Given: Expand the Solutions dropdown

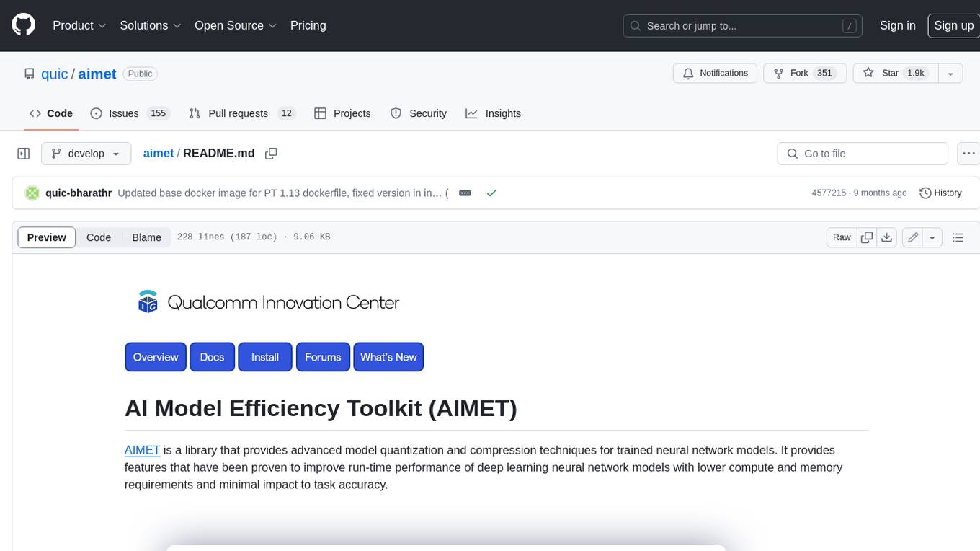Looking at the screenshot, I should (151, 25).
